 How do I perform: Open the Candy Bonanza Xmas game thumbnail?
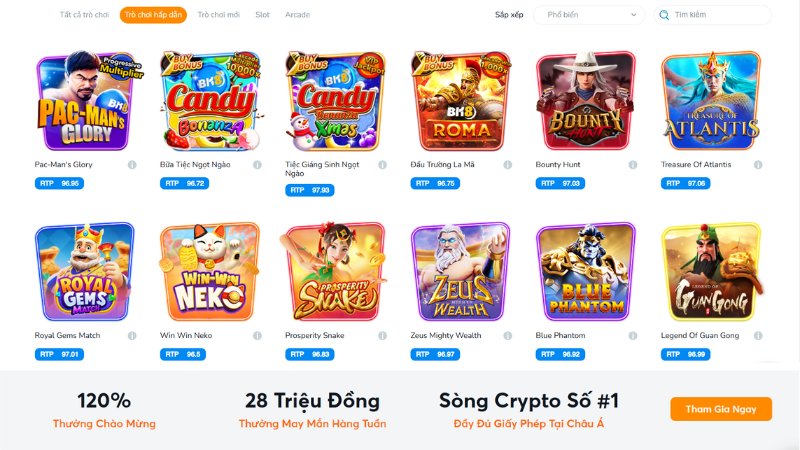coord(335,101)
